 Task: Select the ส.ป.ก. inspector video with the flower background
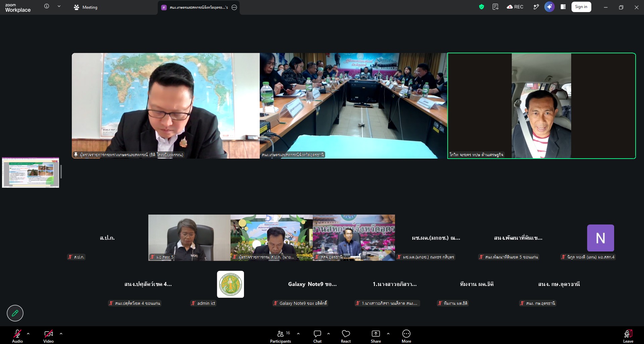click(x=271, y=238)
